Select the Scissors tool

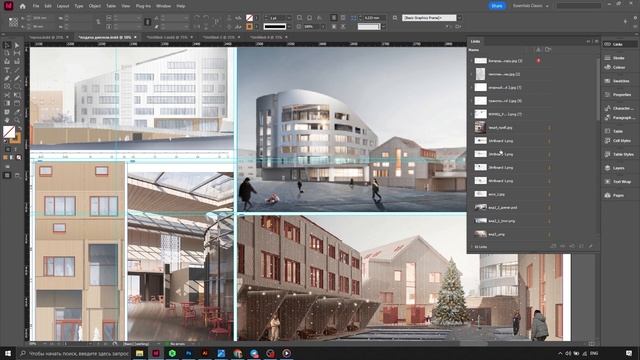pyautogui.click(x=7, y=95)
